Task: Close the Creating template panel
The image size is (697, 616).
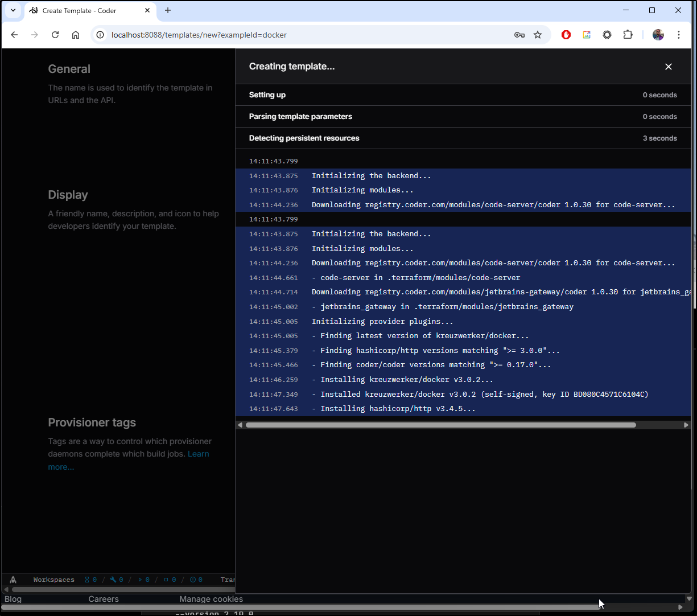Action: point(669,67)
